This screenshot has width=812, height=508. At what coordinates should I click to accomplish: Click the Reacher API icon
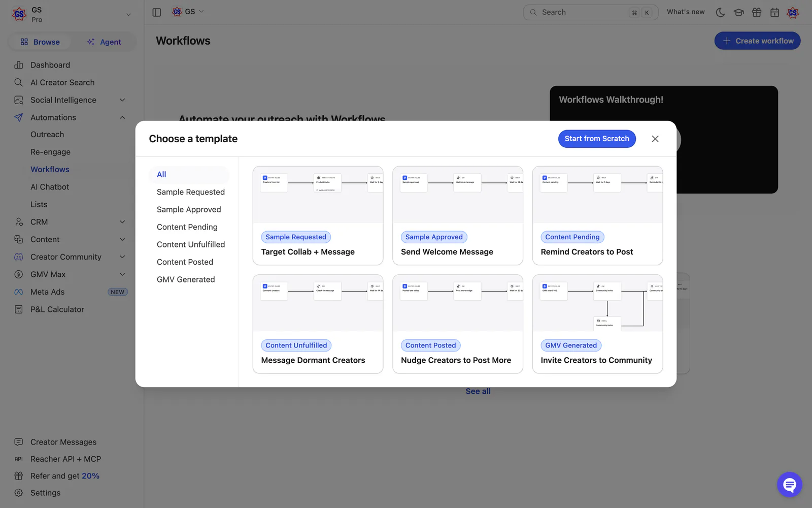point(19,459)
